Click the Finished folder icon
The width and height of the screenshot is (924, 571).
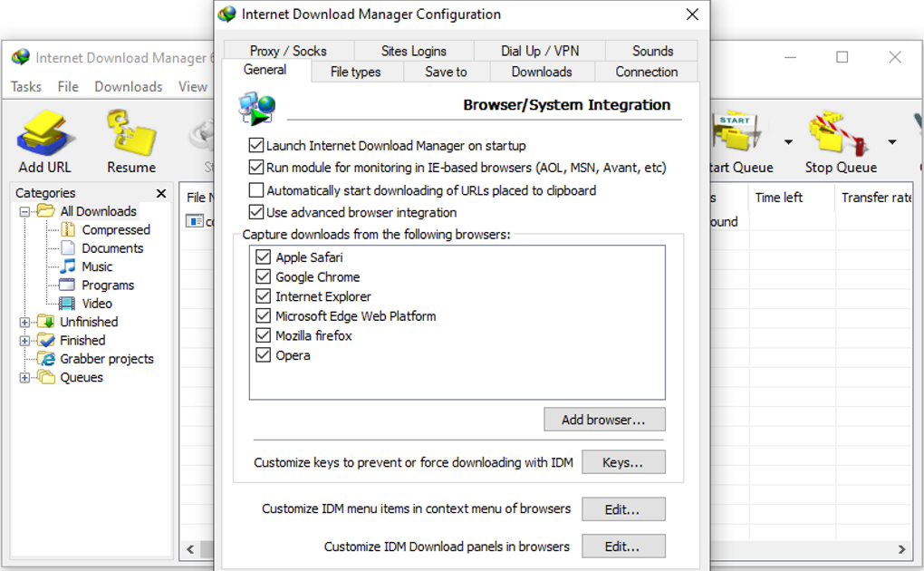pos(46,340)
